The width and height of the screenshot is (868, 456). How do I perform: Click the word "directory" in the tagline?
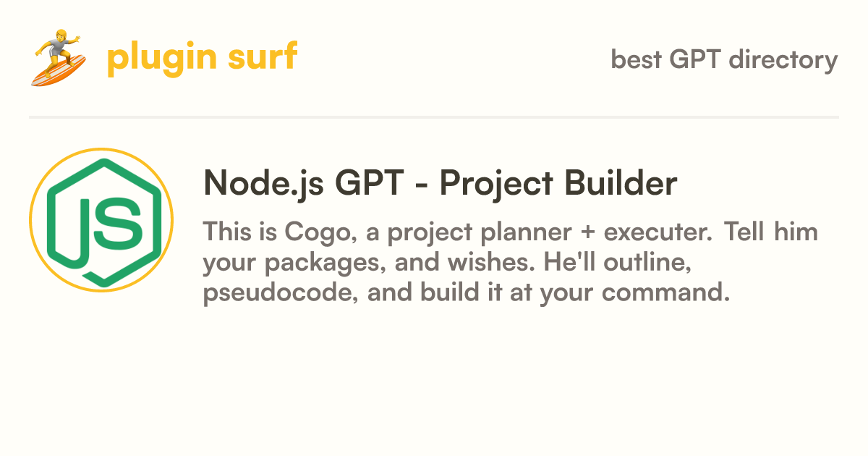click(x=783, y=59)
